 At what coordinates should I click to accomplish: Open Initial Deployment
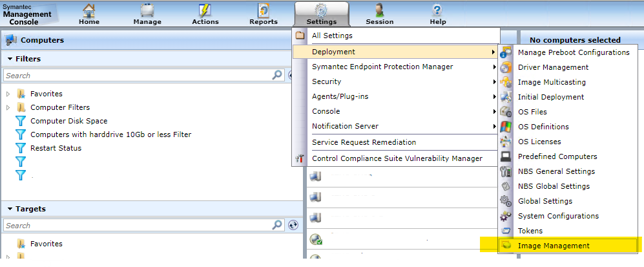click(x=551, y=97)
